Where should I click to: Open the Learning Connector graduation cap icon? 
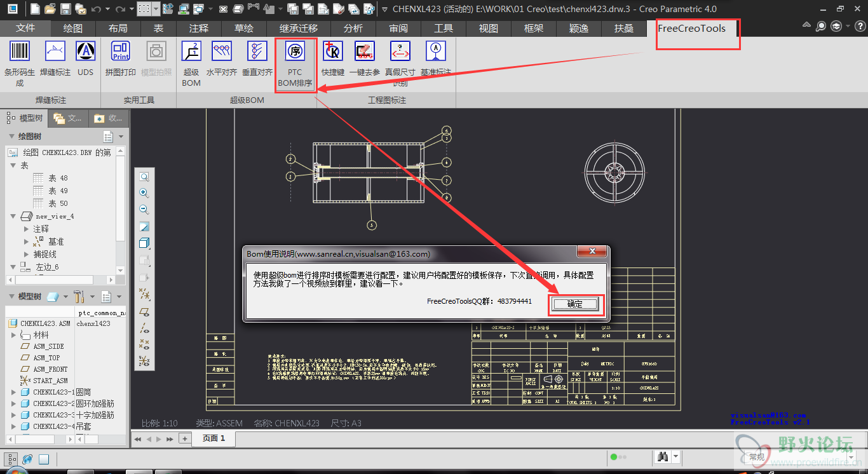(x=836, y=26)
